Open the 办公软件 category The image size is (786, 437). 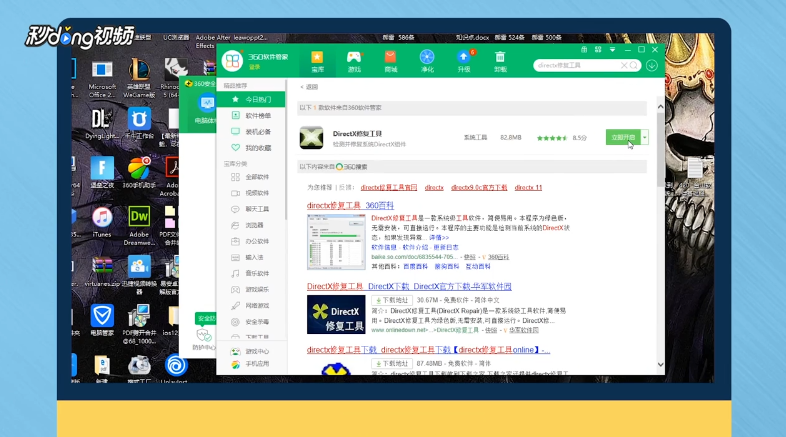(x=251, y=242)
